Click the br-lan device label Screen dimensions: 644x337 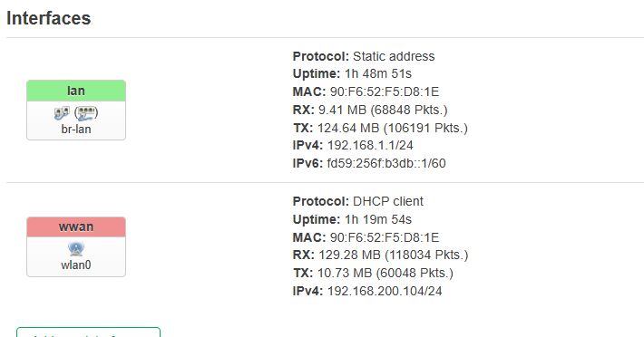click(x=76, y=130)
